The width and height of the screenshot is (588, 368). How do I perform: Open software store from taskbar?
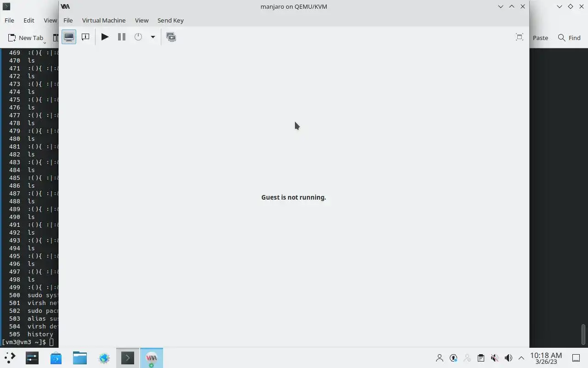(56, 358)
